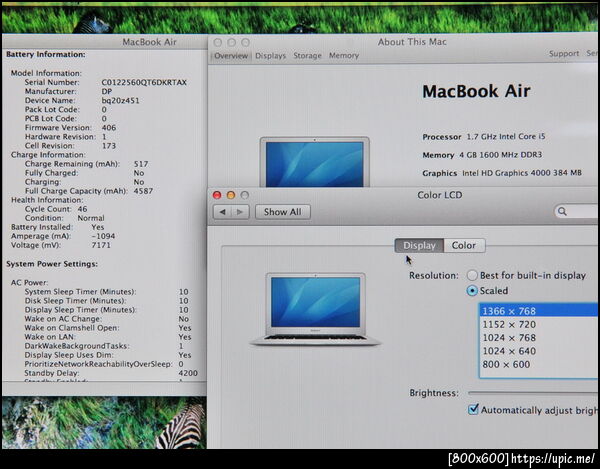The width and height of the screenshot is (600, 469).
Task: Select the Display tab in Color LCD
Action: (419, 246)
